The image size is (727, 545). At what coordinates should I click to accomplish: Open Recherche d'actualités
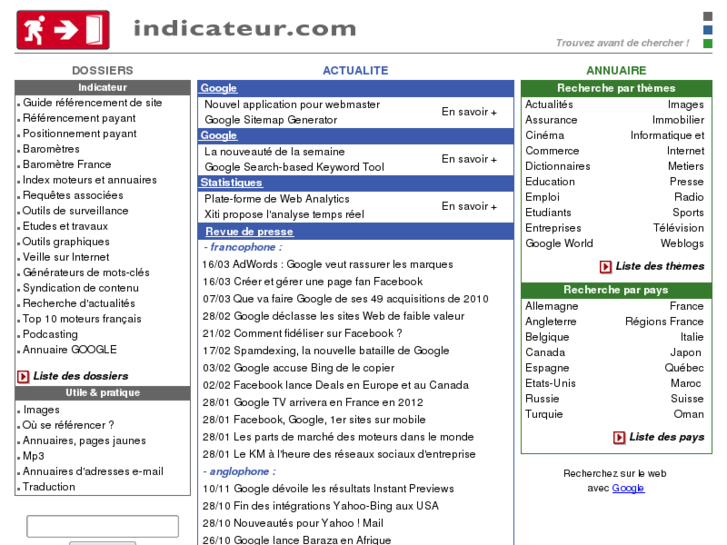coord(79,303)
